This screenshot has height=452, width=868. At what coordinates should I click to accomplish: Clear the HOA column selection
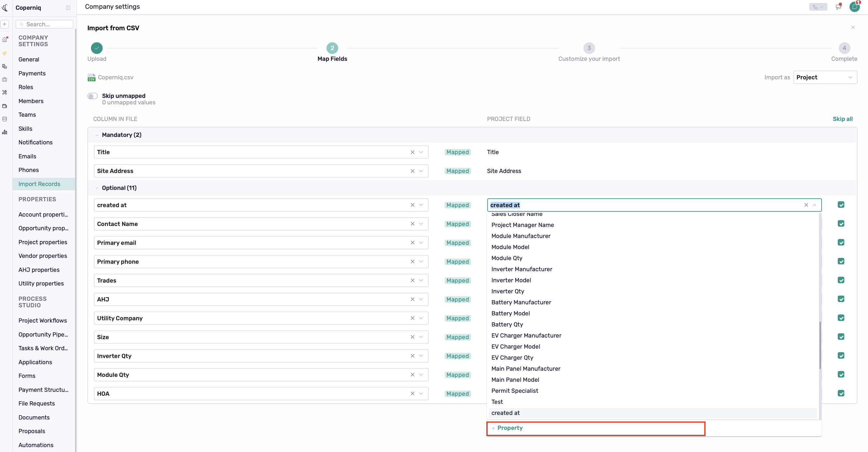413,394
